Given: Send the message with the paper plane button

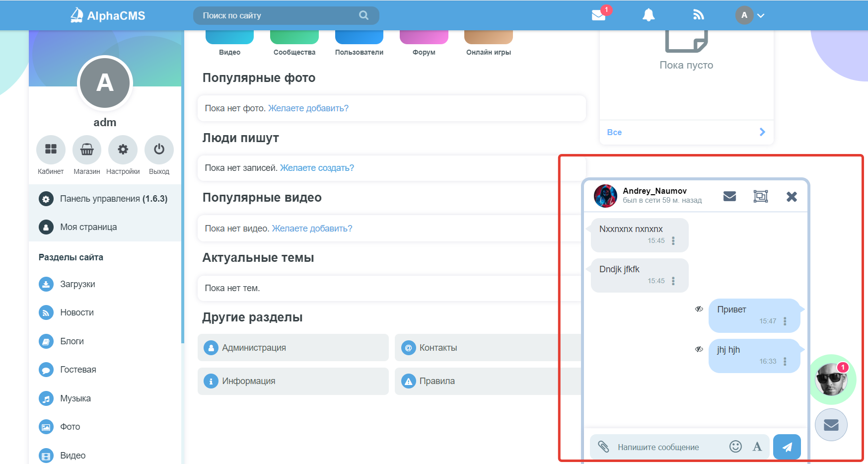Looking at the screenshot, I should pyautogui.click(x=787, y=447).
